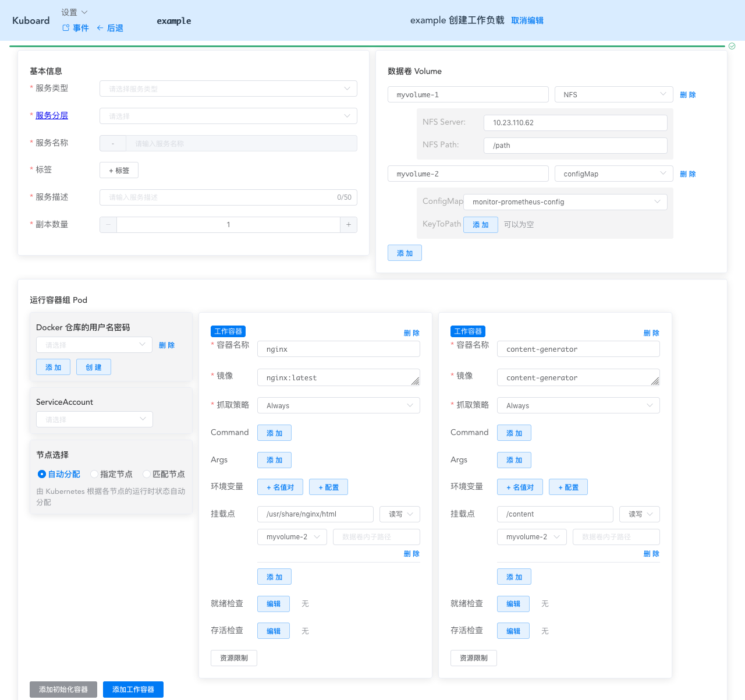The image size is (745, 700).
Task: Open the monitor-prometheus-config ConfigMap dropdown
Action: [x=565, y=201]
